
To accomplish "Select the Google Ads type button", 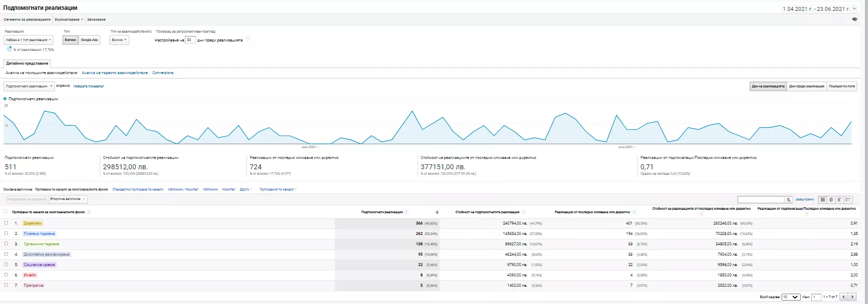I will point(89,40).
